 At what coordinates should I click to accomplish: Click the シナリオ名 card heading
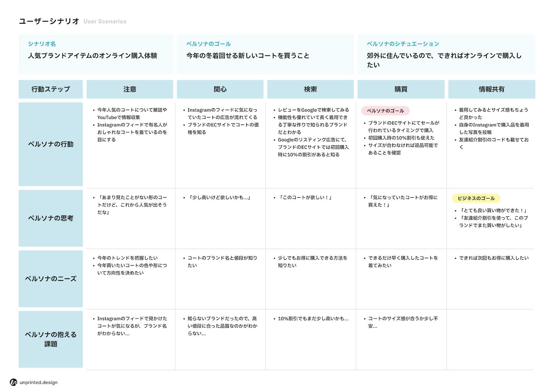click(x=42, y=44)
